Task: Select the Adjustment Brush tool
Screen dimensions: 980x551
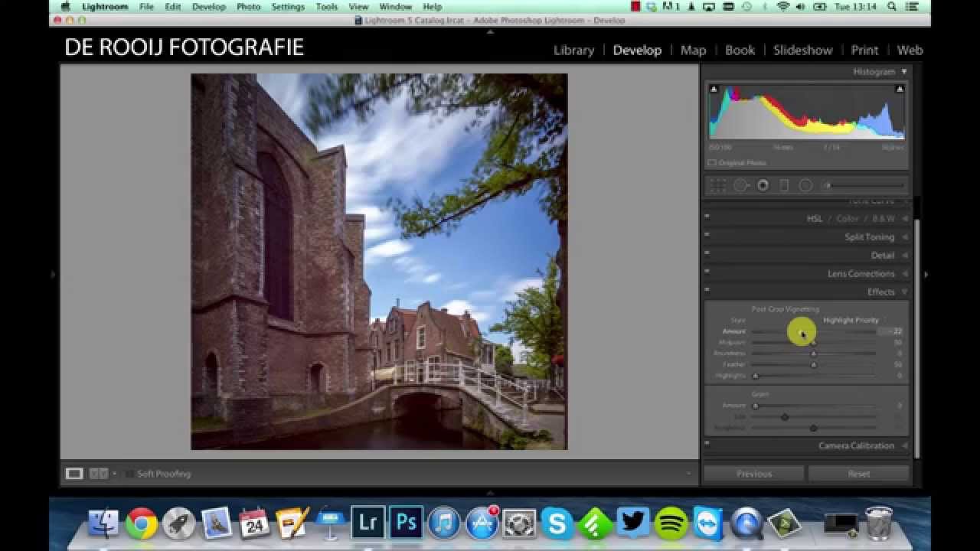Action: (865, 185)
